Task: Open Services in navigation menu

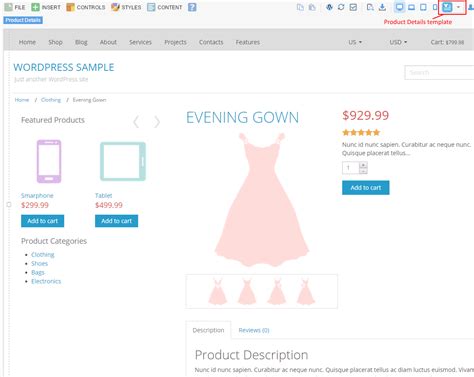Action: [140, 42]
